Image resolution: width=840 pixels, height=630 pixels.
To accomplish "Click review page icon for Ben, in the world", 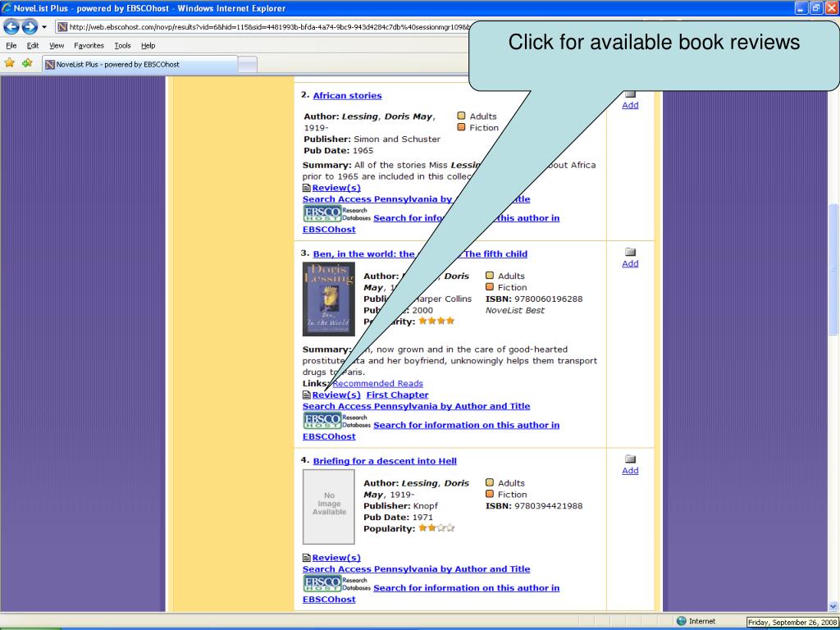I will coord(307,395).
